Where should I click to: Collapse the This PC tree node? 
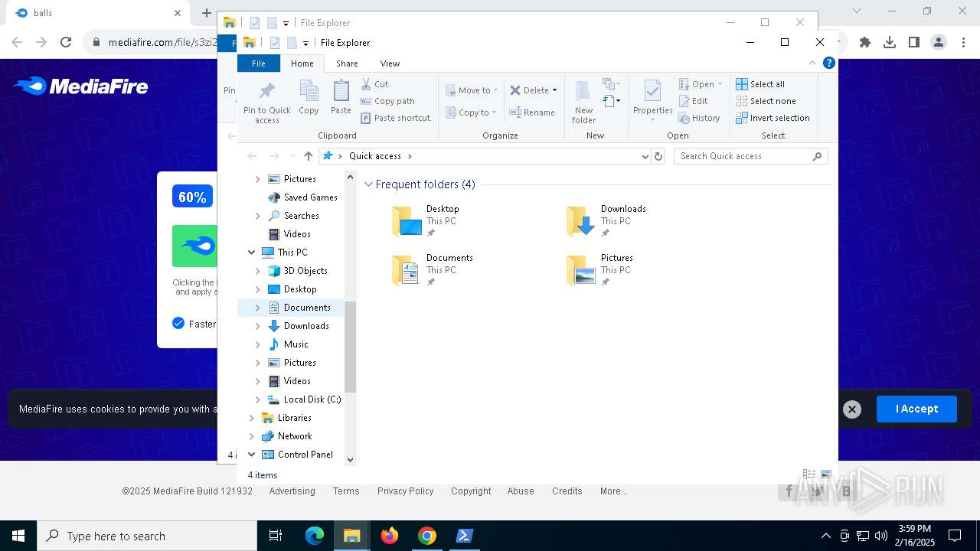(x=251, y=253)
